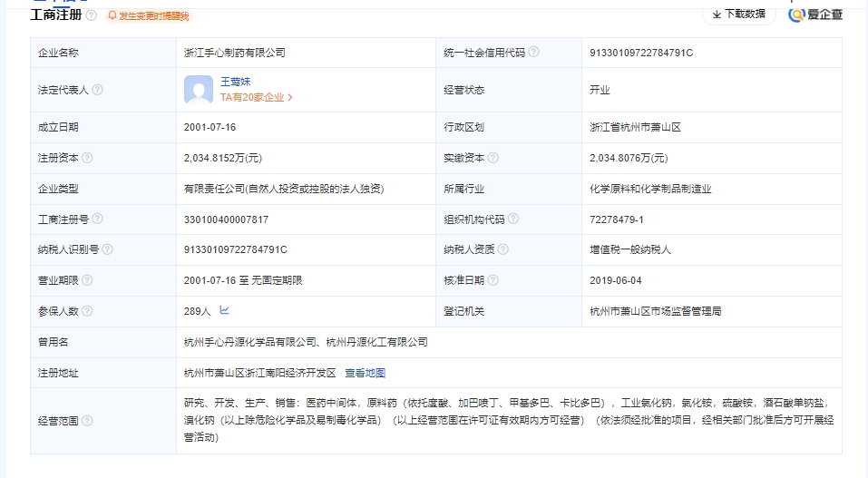Select the 有限责任公司 enterprise type value
868x478 pixels.
coord(284,189)
